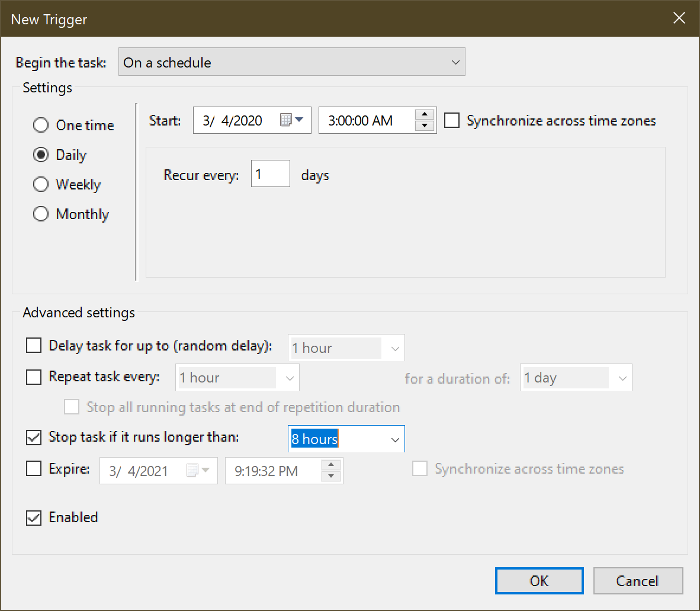Enable Synchronize across time zones for Start
Viewport: 700px width, 611px height.
pos(452,120)
